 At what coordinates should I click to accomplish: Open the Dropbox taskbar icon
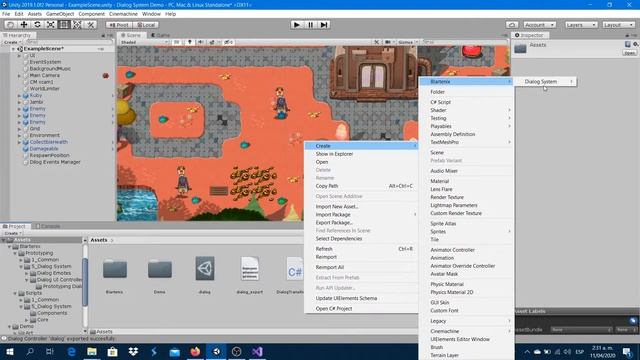[133, 351]
